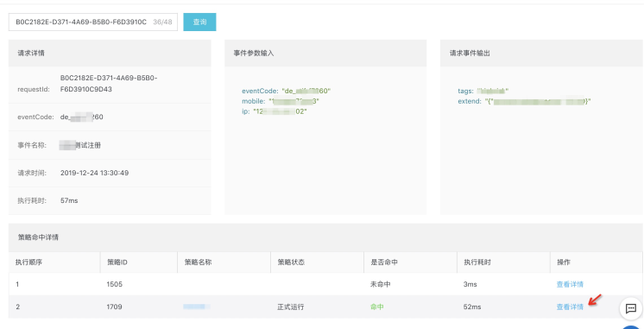Click the eventCode value in request details
644x329 pixels.
(82, 117)
